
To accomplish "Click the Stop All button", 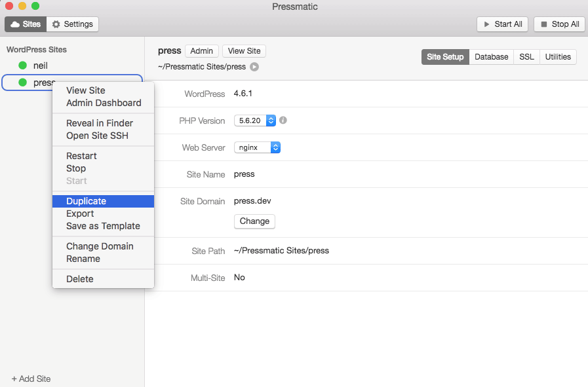I will coord(560,24).
